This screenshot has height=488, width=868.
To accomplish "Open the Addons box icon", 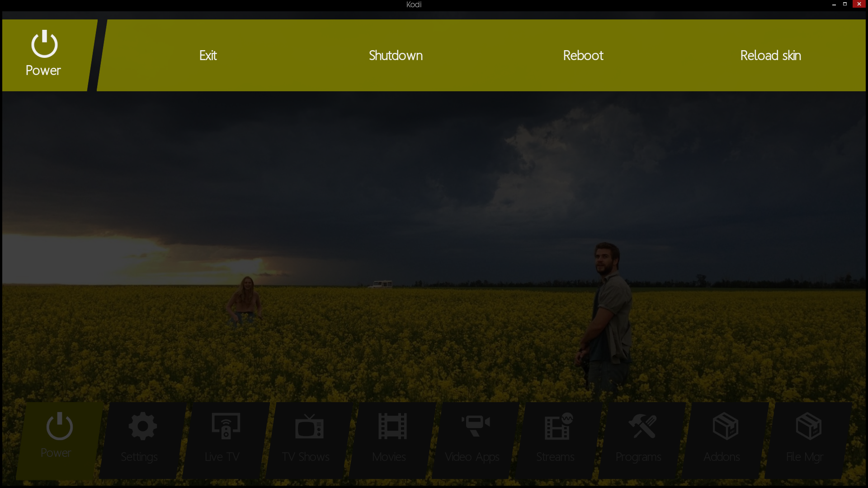I will click(725, 426).
